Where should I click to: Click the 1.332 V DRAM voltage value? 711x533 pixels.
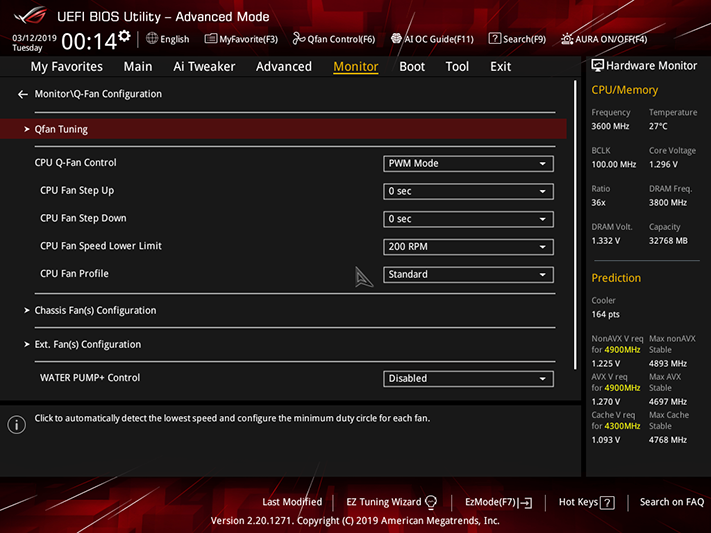pyautogui.click(x=605, y=240)
